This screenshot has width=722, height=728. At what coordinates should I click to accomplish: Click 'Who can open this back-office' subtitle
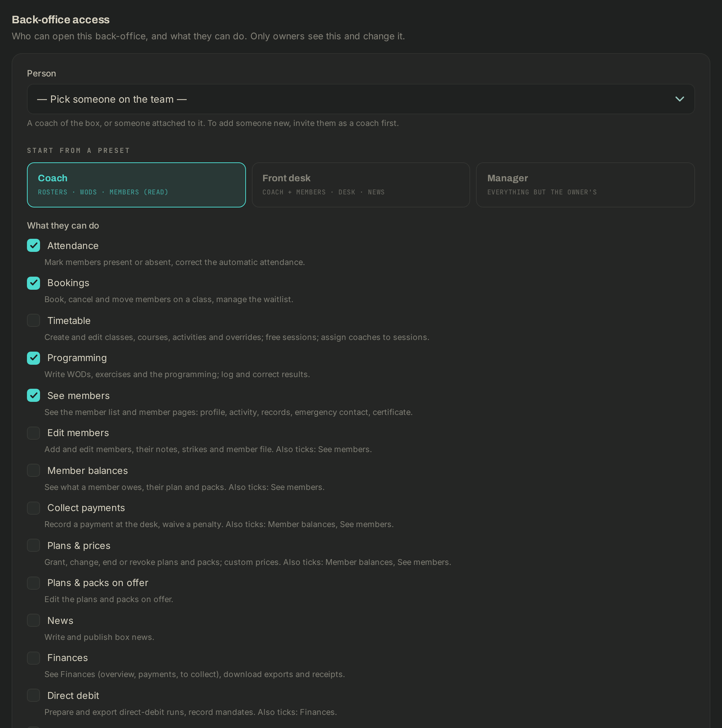(208, 36)
